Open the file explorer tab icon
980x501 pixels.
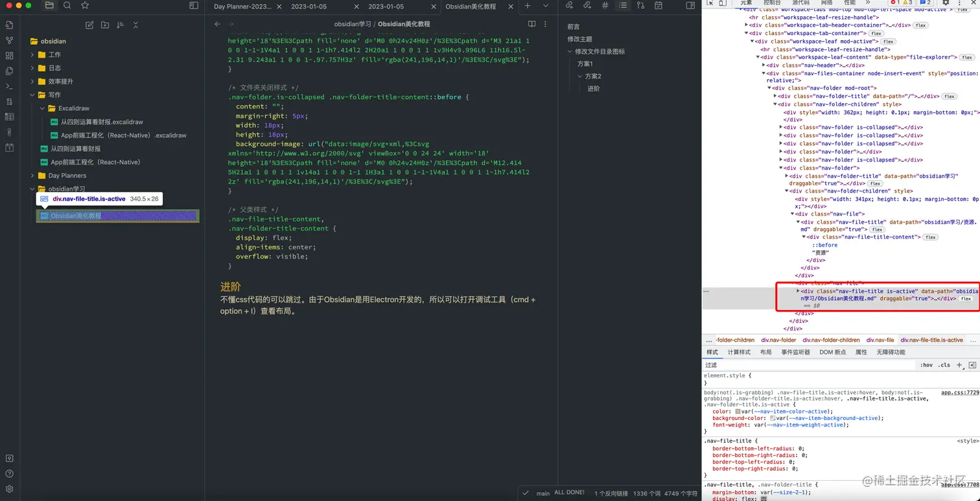point(49,5)
